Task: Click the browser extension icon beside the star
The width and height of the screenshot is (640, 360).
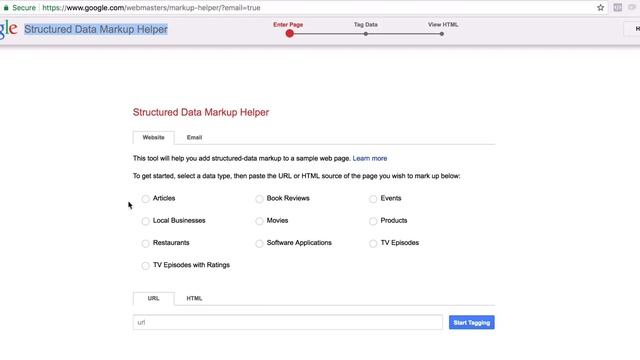Action: (618, 8)
